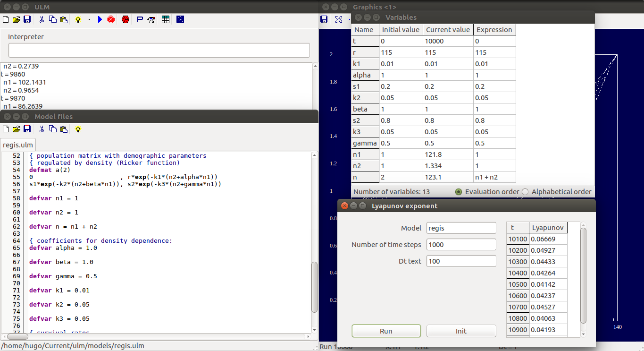This screenshot has width=644, height=351.
Task: Click the blue P icon in ULM toolbar
Action: 140,19
